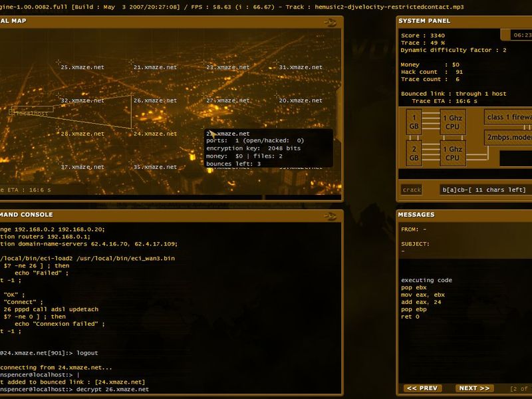Click the 28.xmaze.net host
Screen dimensions: 532x399
click(x=82, y=134)
